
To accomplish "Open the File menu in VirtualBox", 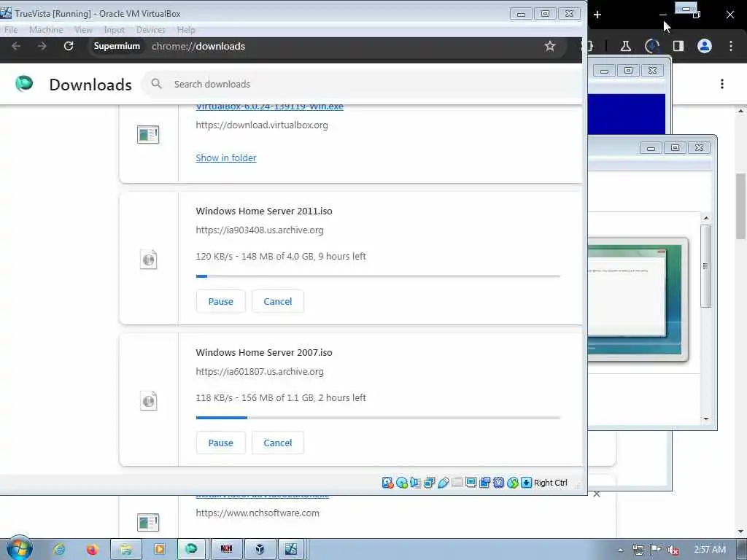I will [x=10, y=29].
